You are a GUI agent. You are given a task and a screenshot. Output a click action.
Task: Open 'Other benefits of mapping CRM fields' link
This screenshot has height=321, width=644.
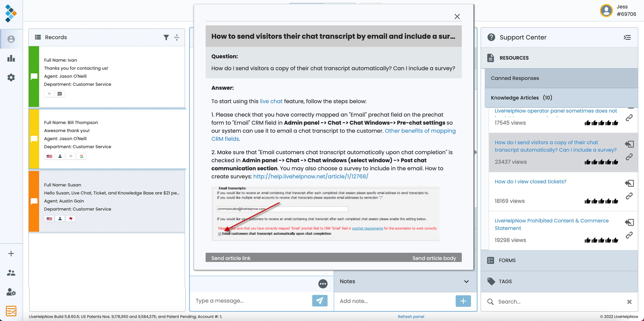pos(334,135)
